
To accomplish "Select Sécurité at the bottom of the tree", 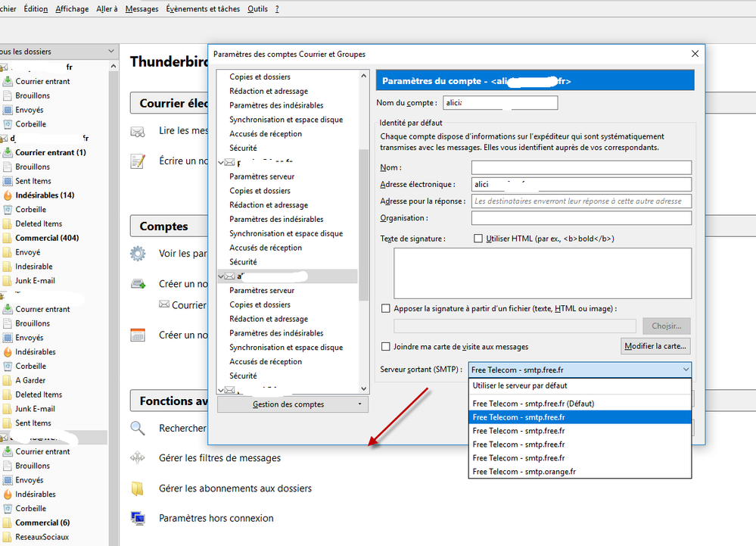I will (243, 376).
